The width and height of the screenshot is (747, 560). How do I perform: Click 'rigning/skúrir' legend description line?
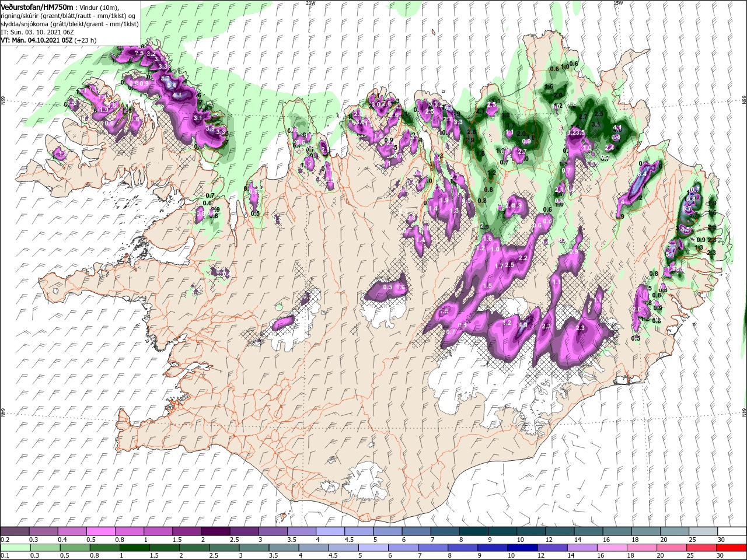pos(68,16)
